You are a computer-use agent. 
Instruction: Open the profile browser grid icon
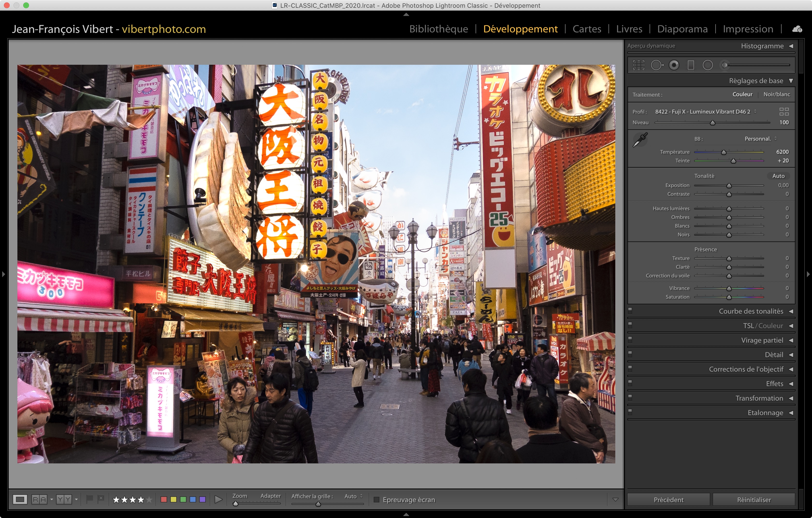pos(784,112)
